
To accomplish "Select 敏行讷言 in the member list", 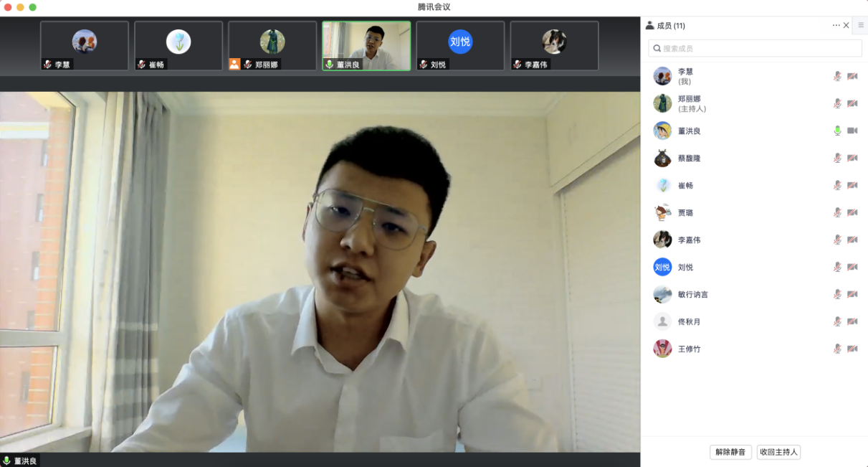I will click(x=692, y=294).
